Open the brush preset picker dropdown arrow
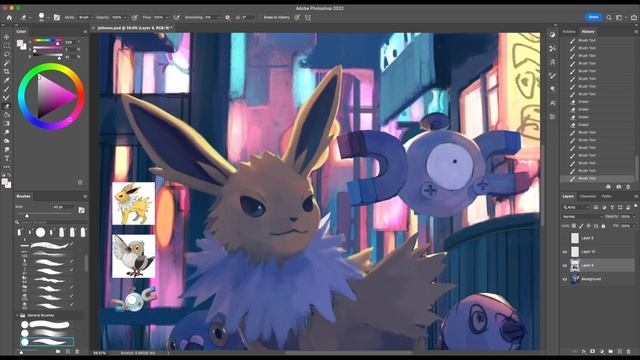Viewport: 640px width, 360px height. tap(48, 18)
